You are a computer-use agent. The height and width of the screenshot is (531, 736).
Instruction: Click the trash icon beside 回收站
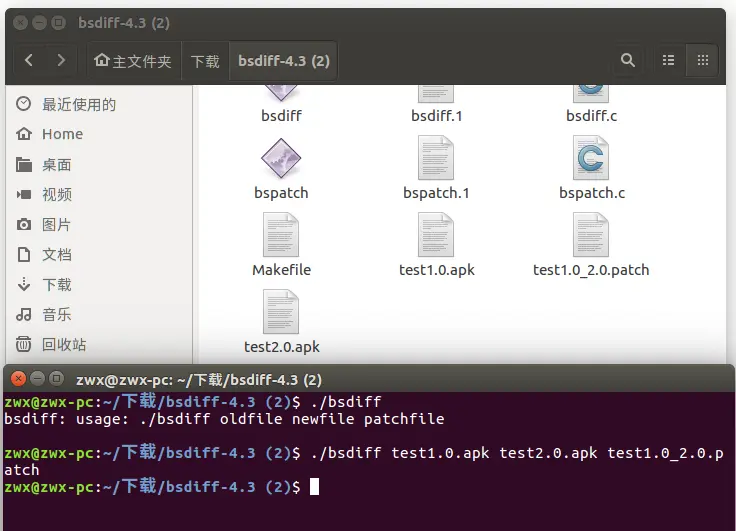pyautogui.click(x=23, y=344)
